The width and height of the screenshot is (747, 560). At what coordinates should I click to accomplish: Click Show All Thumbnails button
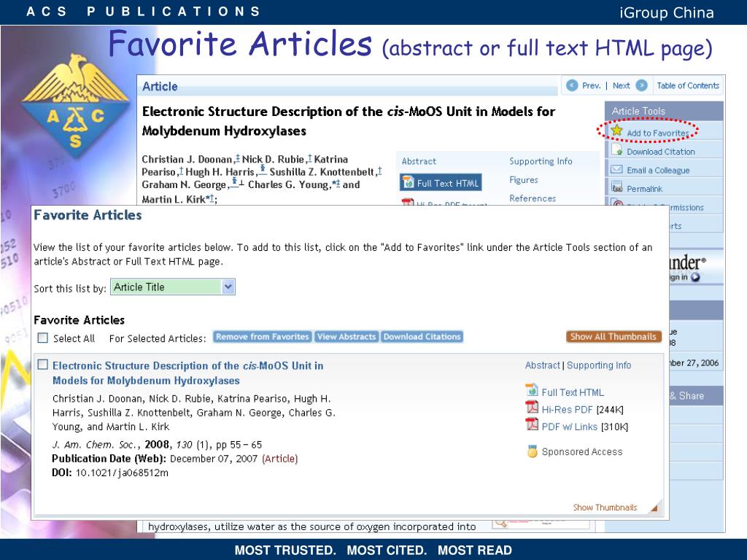(x=614, y=337)
